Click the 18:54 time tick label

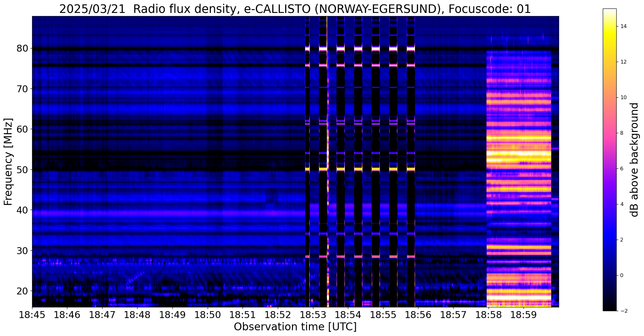point(348,315)
